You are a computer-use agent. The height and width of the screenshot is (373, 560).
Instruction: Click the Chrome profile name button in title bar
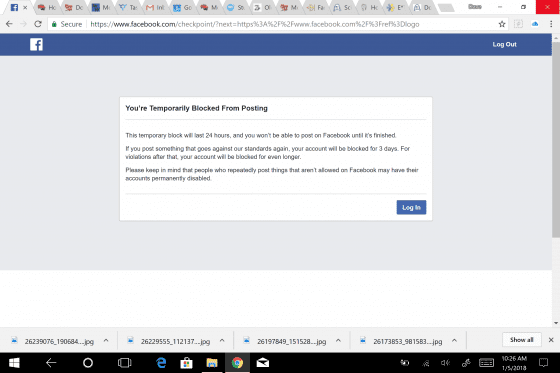[x=475, y=6]
